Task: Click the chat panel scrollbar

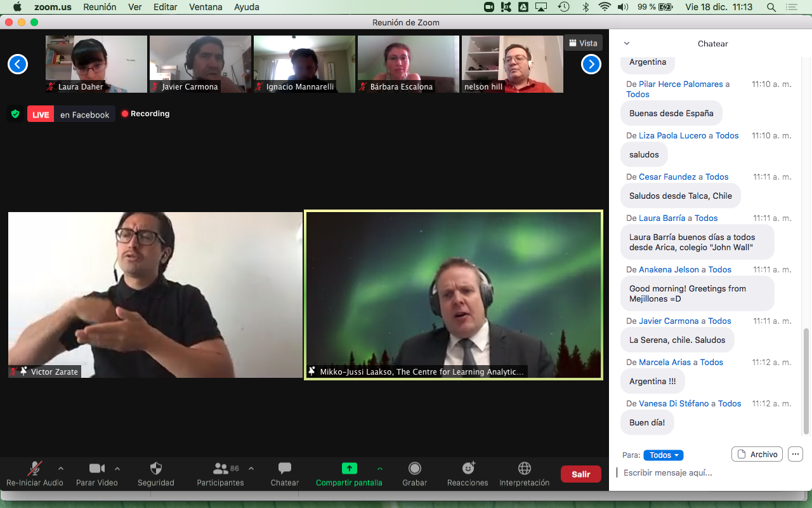Action: [x=806, y=381]
